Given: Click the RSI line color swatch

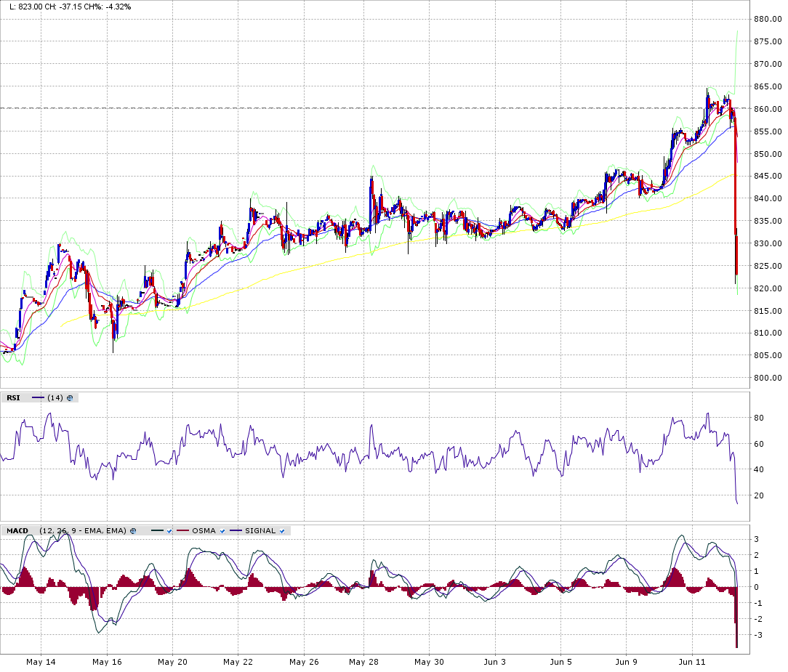Looking at the screenshot, I should point(39,398).
